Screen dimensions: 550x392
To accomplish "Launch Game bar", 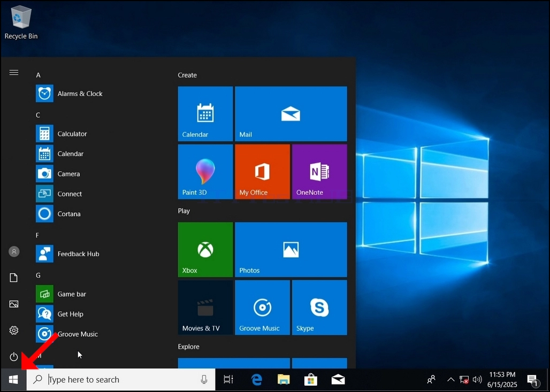I will 72,294.
